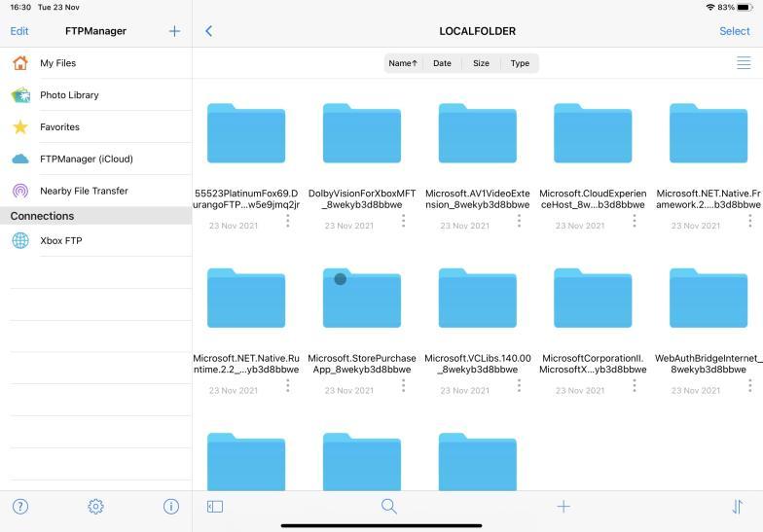Check battery status indicator
Viewport: 763px width, 532px height.
click(745, 8)
